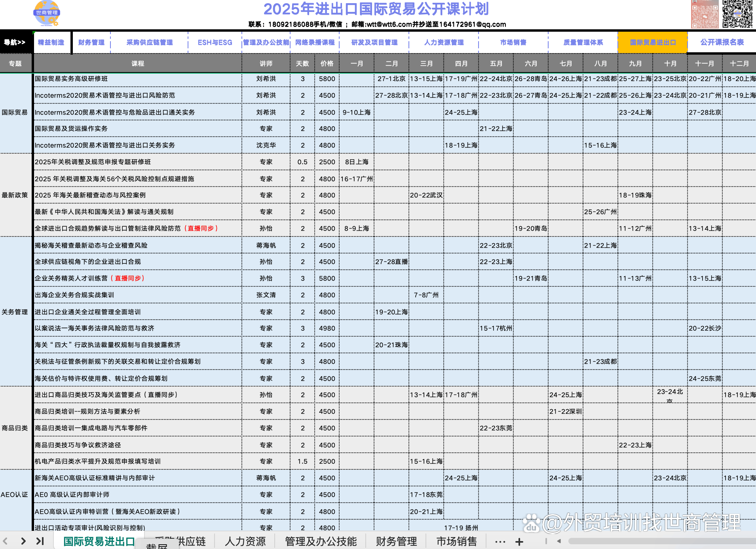The image size is (756, 549).
Task: Show more sheets via the ellipsis
Action: (x=500, y=541)
